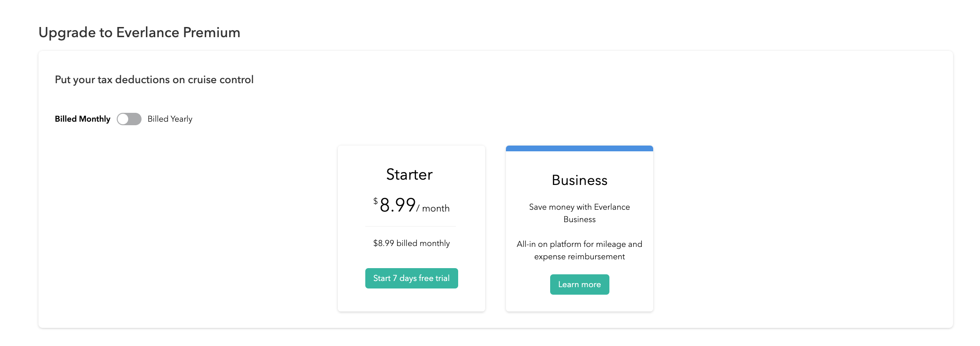Click the large 8.99 price figure
Screen dimensions: 980x346
(x=398, y=205)
